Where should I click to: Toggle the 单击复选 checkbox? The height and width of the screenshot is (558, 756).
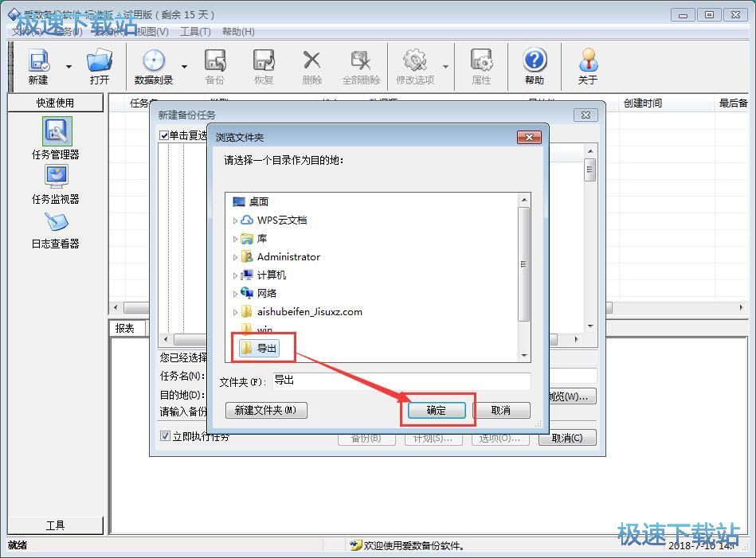[x=164, y=136]
